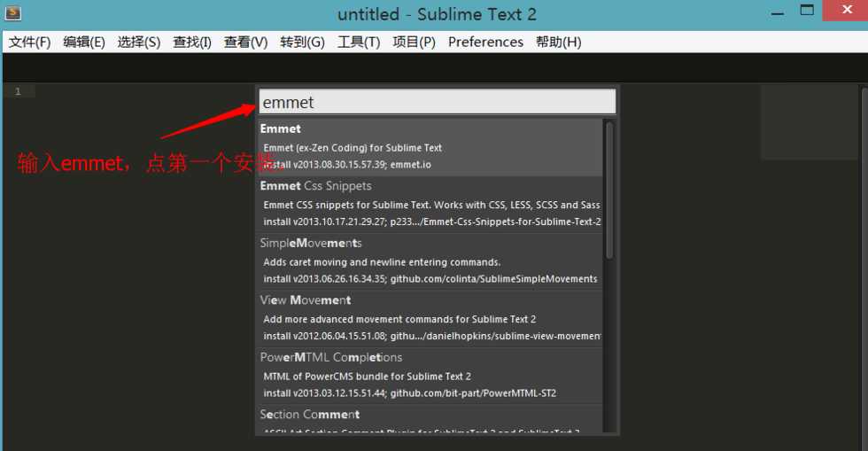Screen dimensions: 868x451
Task: Click the install line with github.com/bit-part/PowerMTML-ST2
Action: point(409,393)
